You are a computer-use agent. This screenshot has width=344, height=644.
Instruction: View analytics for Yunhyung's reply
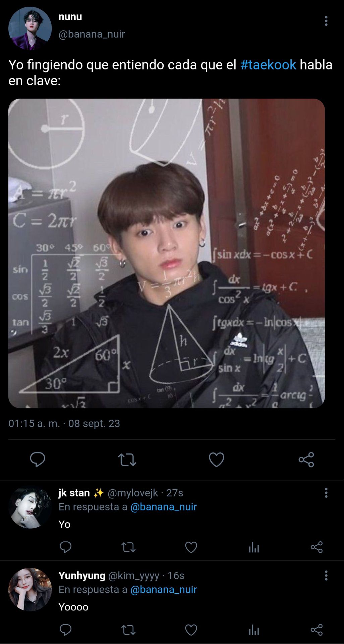[x=254, y=630]
